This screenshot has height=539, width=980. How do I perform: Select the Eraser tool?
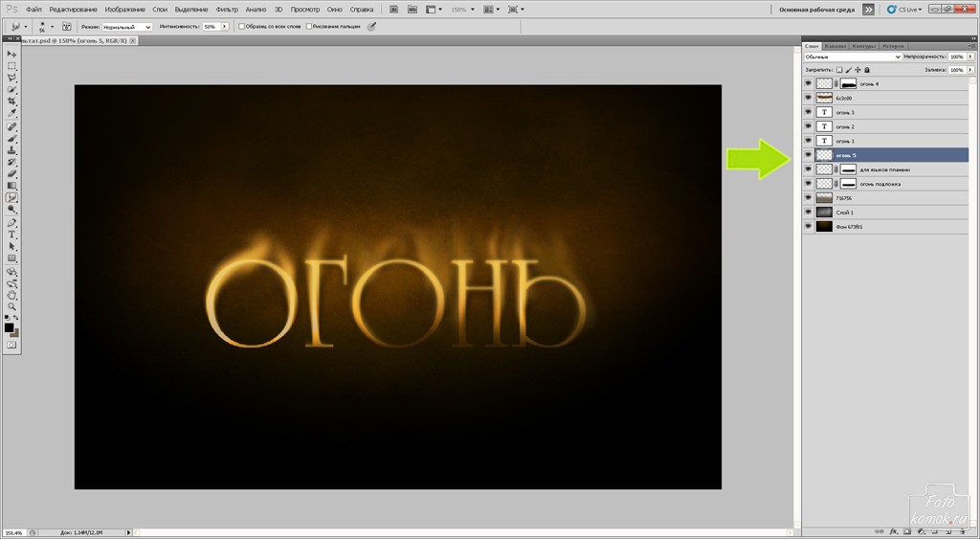[x=11, y=174]
